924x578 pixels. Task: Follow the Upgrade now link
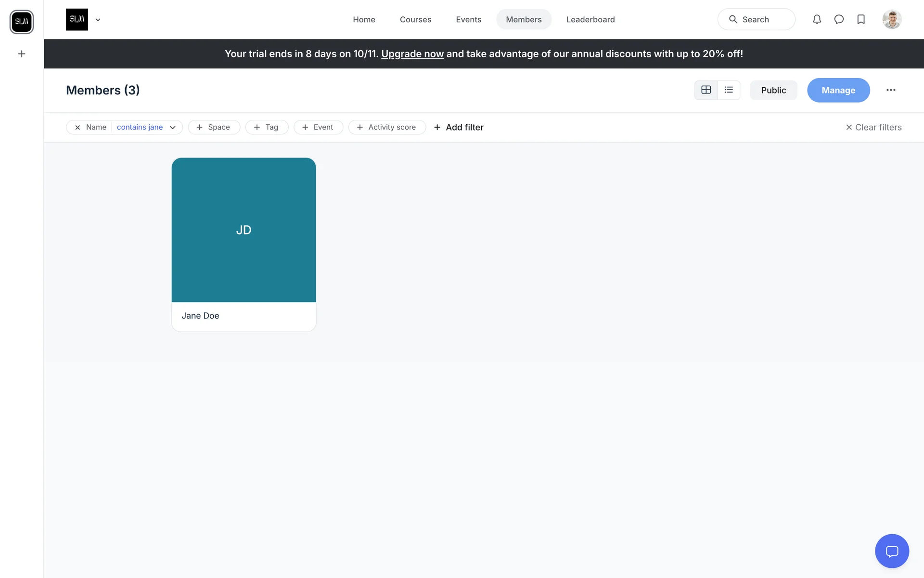coord(412,54)
